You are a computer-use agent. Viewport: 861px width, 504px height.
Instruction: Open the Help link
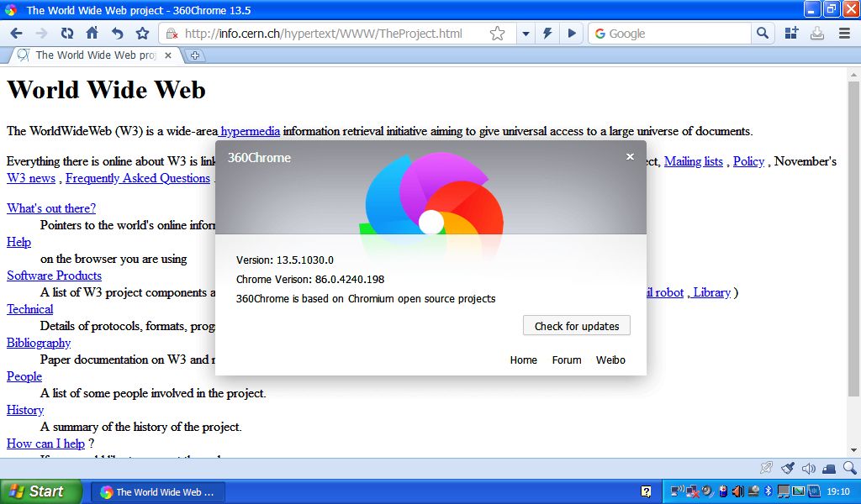pyautogui.click(x=18, y=242)
